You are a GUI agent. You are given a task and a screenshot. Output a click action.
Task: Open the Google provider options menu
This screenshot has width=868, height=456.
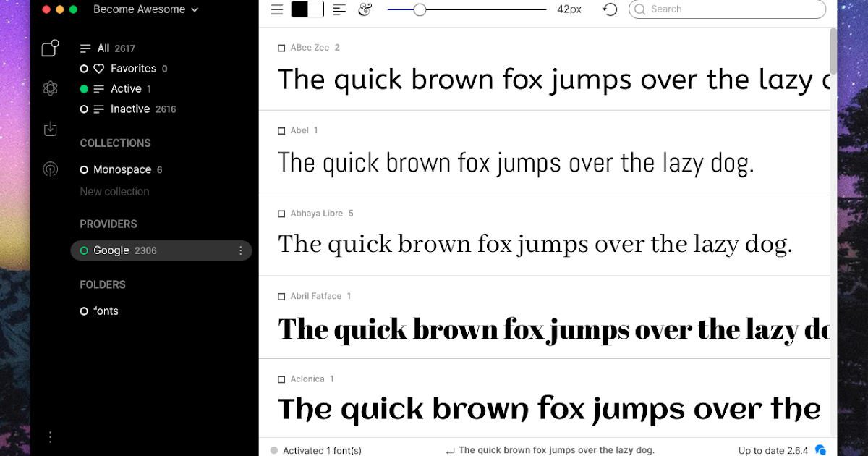pyautogui.click(x=241, y=250)
